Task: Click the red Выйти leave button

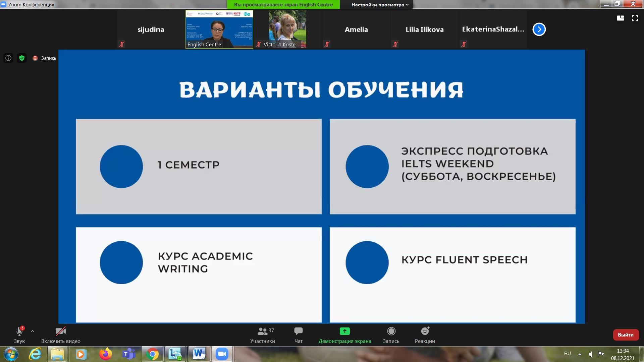Action: (x=625, y=335)
